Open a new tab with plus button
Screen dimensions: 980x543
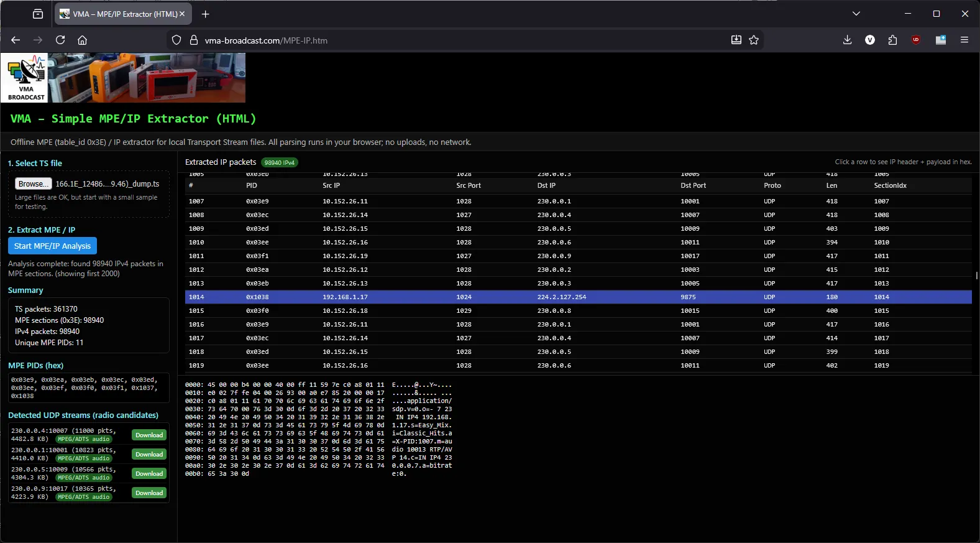206,14
